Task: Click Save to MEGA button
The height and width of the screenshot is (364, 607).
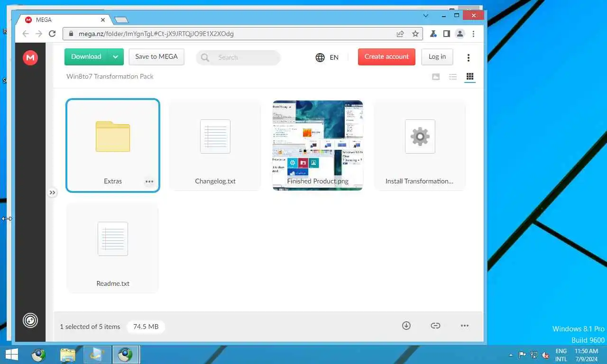Action: pyautogui.click(x=156, y=57)
